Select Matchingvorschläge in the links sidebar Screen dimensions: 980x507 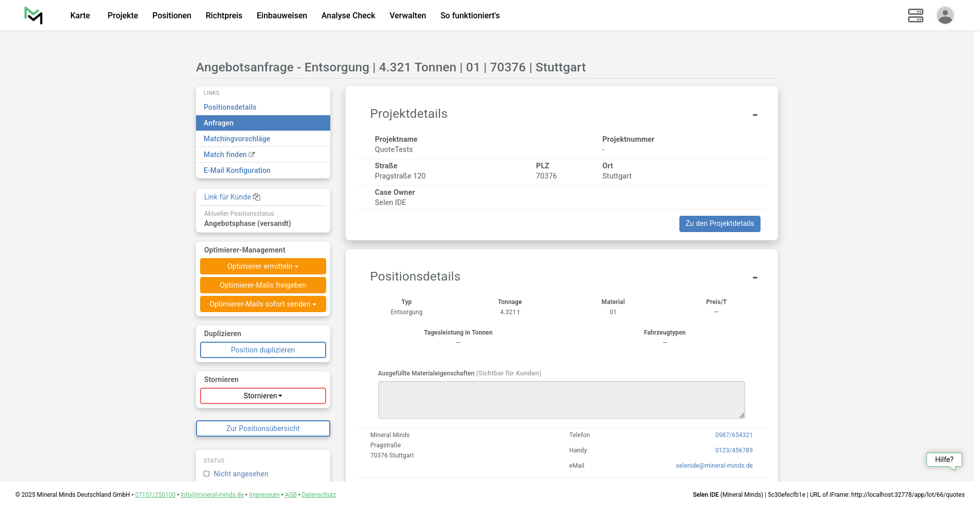click(237, 139)
